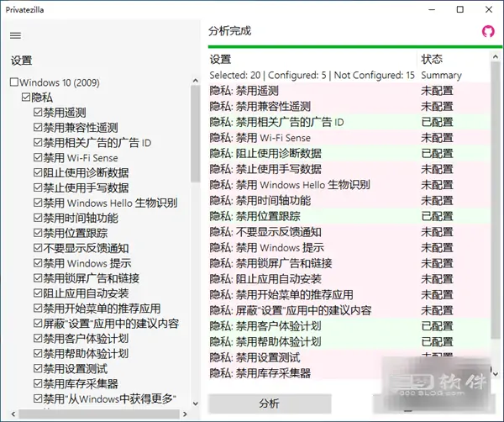Select result row 隐私: 禁用相关广告的广告 ID
Screen dimensions: 504x422
pyautogui.click(x=349, y=122)
